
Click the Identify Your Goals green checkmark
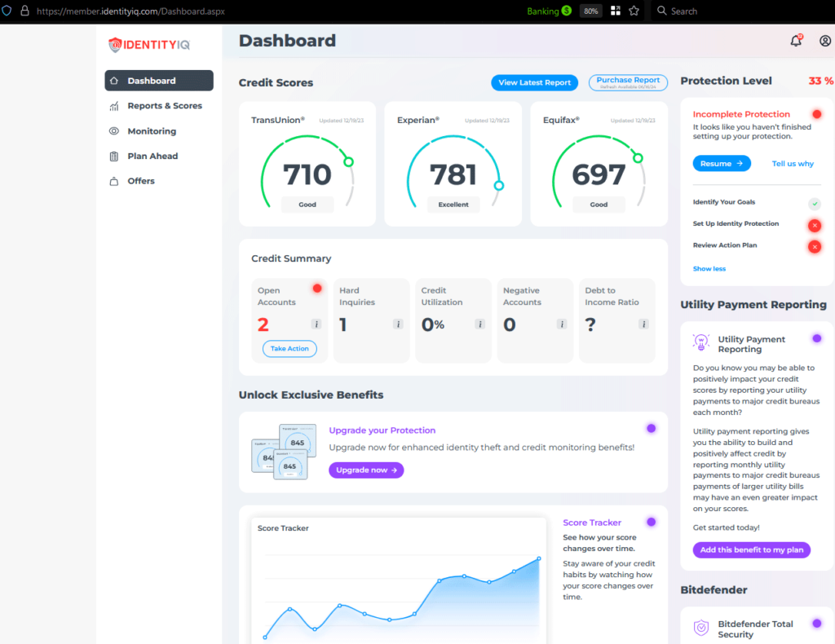point(814,203)
